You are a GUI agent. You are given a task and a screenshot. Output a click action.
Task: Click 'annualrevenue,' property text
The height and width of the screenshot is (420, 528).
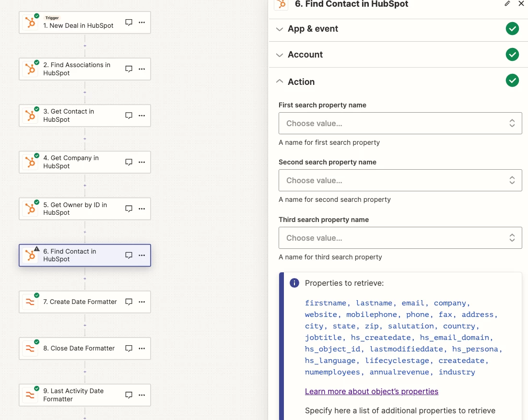tap(401, 372)
